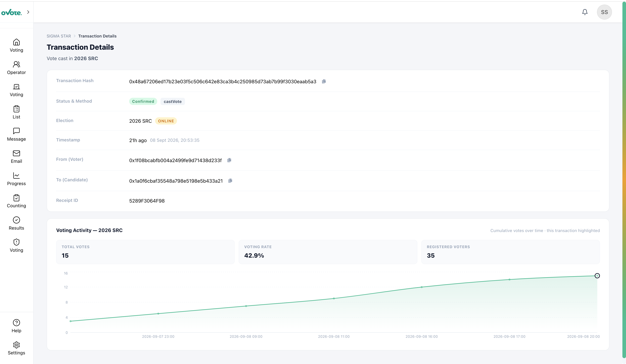This screenshot has width=626, height=364.
Task: Open the Voting shield sidebar item
Action: 16,245
